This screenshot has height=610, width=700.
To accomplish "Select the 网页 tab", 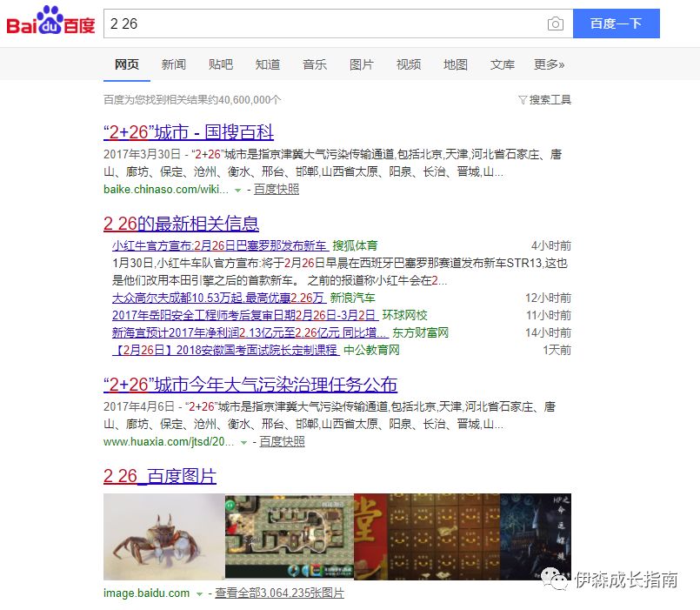I will coord(127,64).
